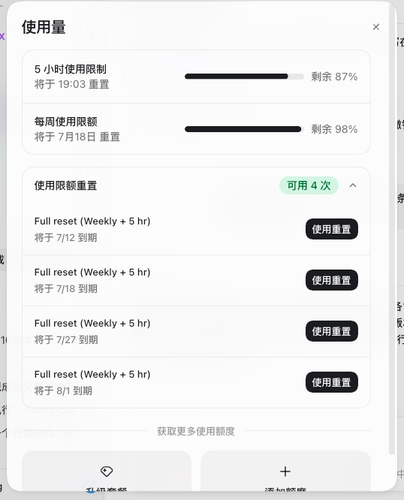This screenshot has height=500, width=404.
Task: Click the tag icon for upgrading the plan
Action: [107, 471]
